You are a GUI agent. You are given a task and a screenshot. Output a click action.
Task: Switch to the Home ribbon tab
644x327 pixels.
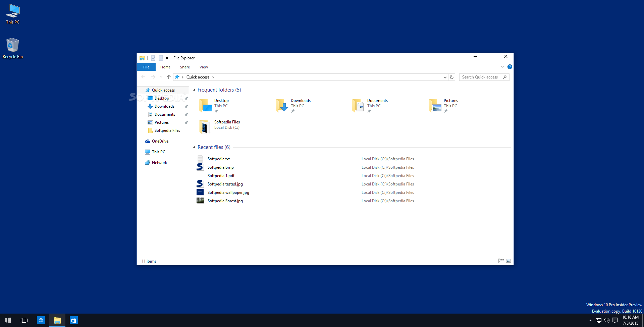pyautogui.click(x=165, y=67)
